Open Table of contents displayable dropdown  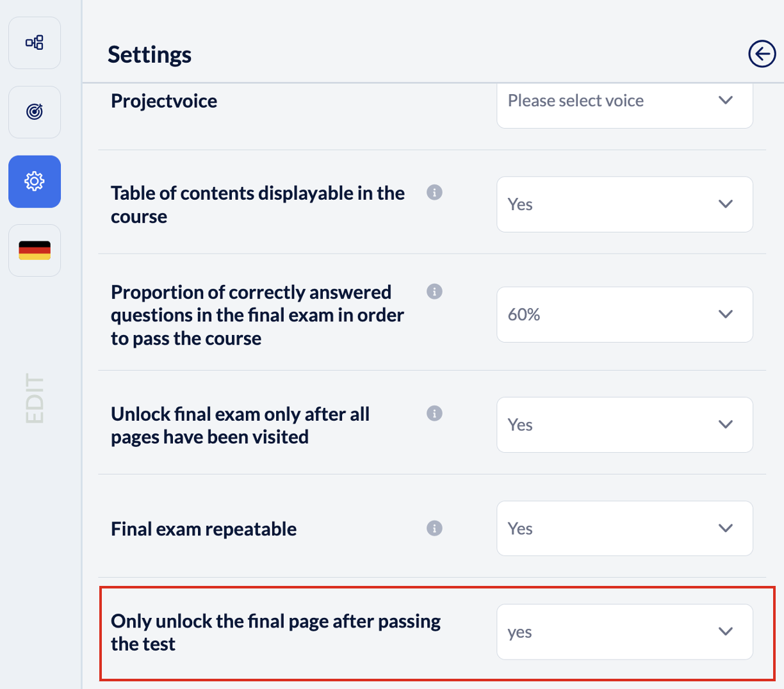tap(624, 204)
